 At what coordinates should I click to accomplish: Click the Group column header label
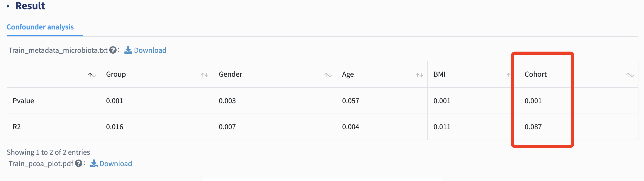116,74
